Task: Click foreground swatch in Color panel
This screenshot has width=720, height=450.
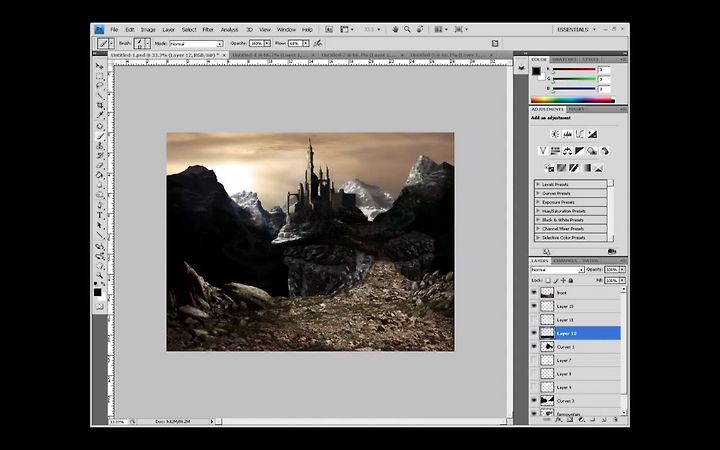Action: click(x=536, y=71)
